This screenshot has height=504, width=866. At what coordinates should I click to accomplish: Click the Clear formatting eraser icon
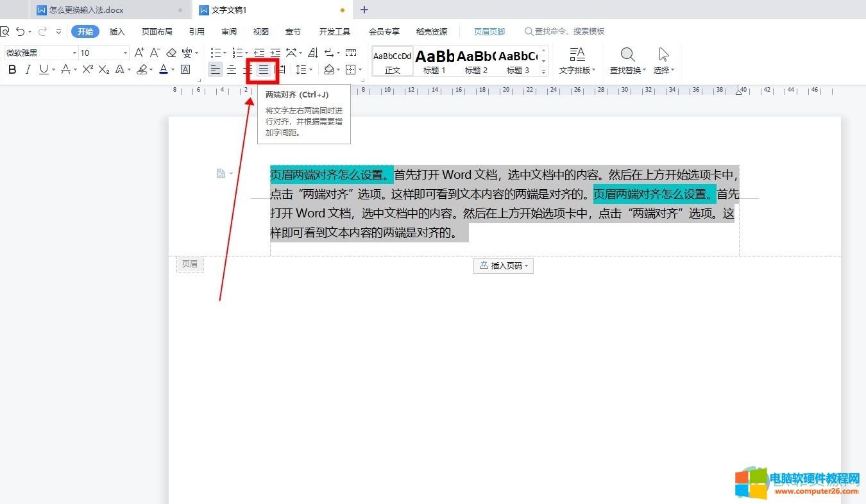click(x=171, y=53)
